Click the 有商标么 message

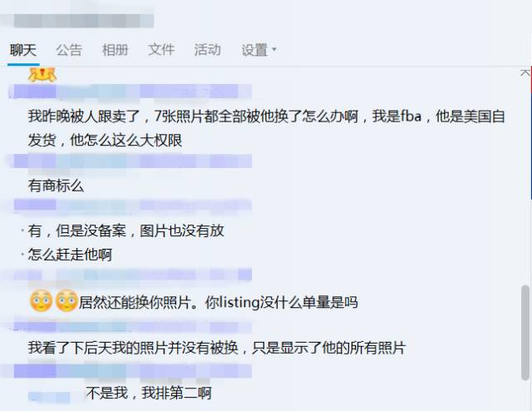[x=56, y=186]
